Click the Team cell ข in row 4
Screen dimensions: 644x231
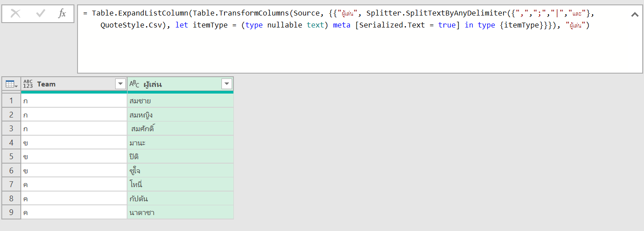point(74,143)
